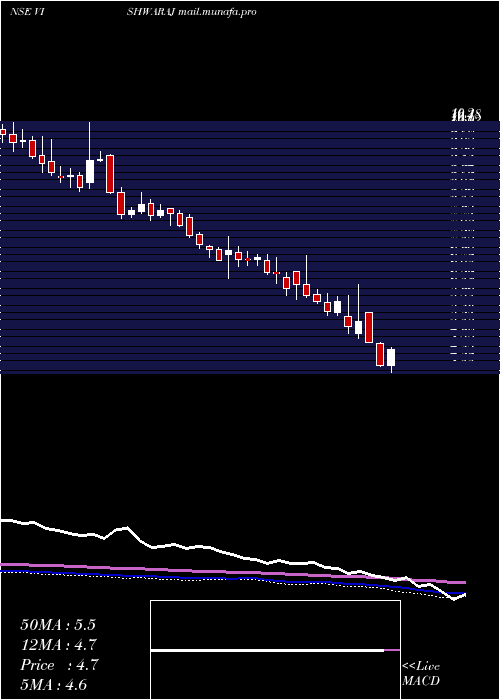The image size is (500, 700).
Task: Click the 'NSE VI' header text
Action: pos(26,12)
